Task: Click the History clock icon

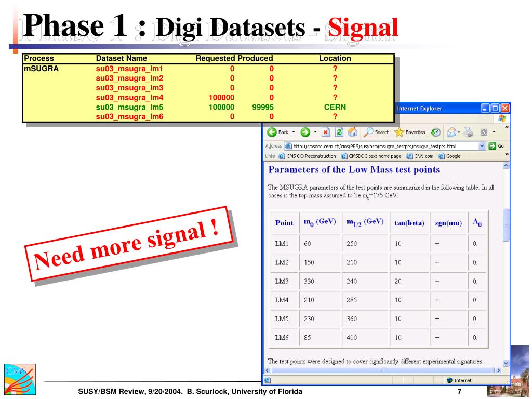Action: pyautogui.click(x=436, y=132)
